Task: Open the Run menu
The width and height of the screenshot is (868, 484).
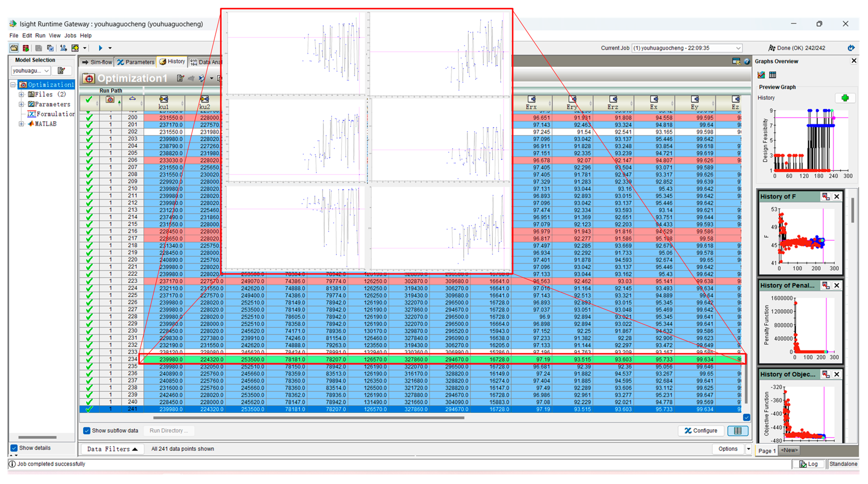Action: (40, 35)
